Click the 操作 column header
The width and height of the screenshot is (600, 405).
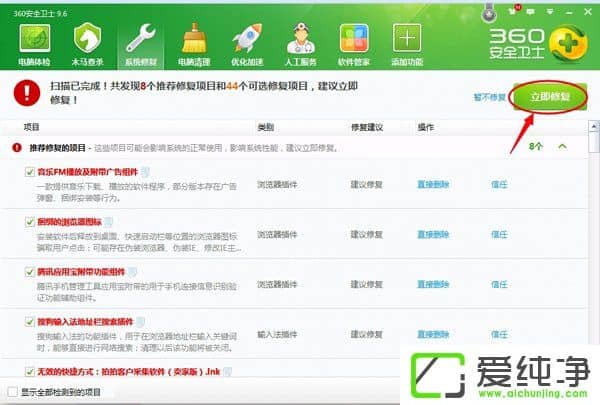(x=426, y=127)
